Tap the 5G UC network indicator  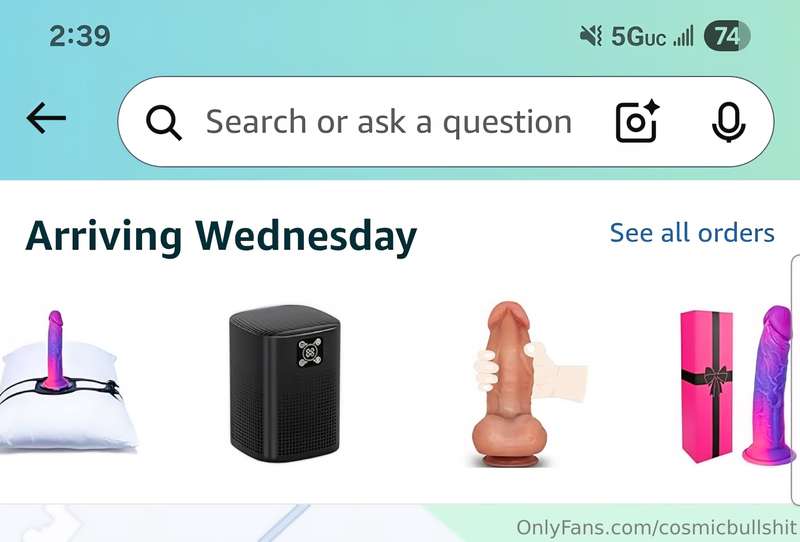pyautogui.click(x=638, y=37)
